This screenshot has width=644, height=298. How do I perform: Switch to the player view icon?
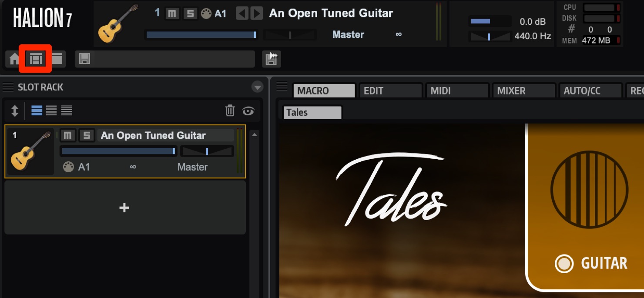(57, 59)
